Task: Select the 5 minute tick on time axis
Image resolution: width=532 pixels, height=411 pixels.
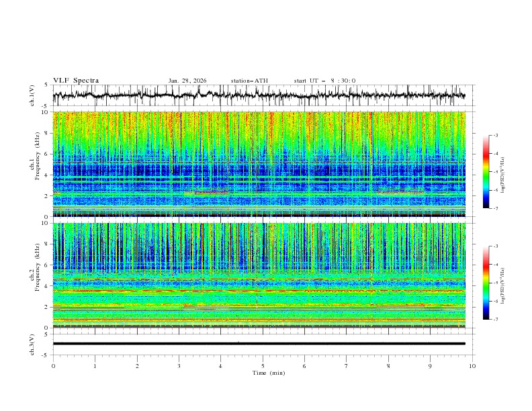Action: [x=263, y=366]
